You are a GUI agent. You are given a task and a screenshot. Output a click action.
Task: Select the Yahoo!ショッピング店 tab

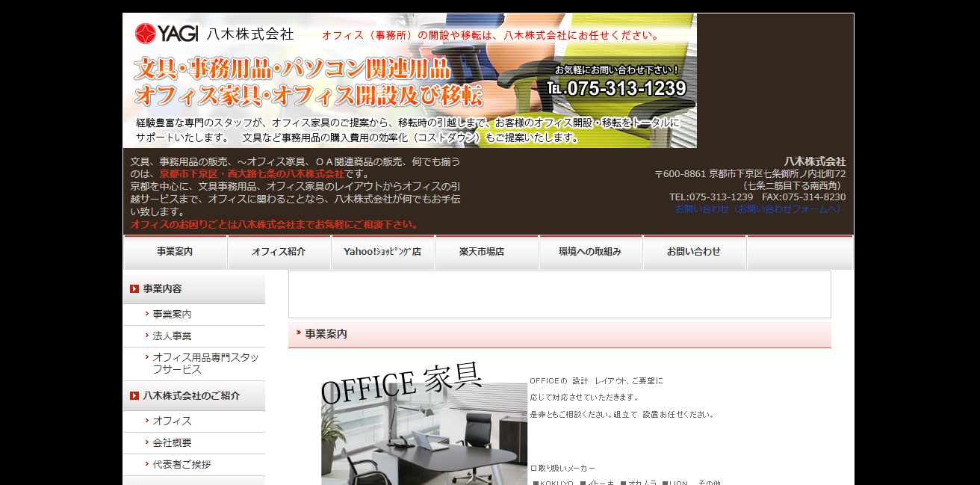click(x=382, y=253)
